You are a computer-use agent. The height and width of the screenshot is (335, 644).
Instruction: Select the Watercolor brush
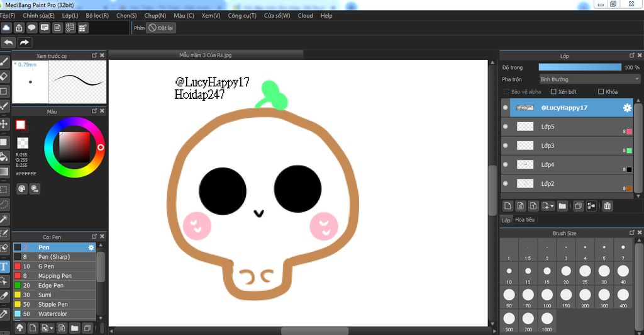click(55, 314)
